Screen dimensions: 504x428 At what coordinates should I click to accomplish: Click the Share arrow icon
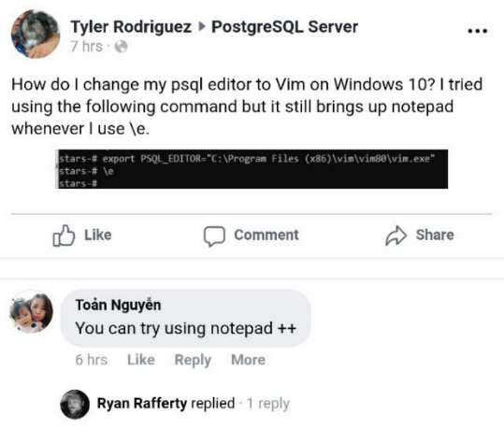(396, 235)
